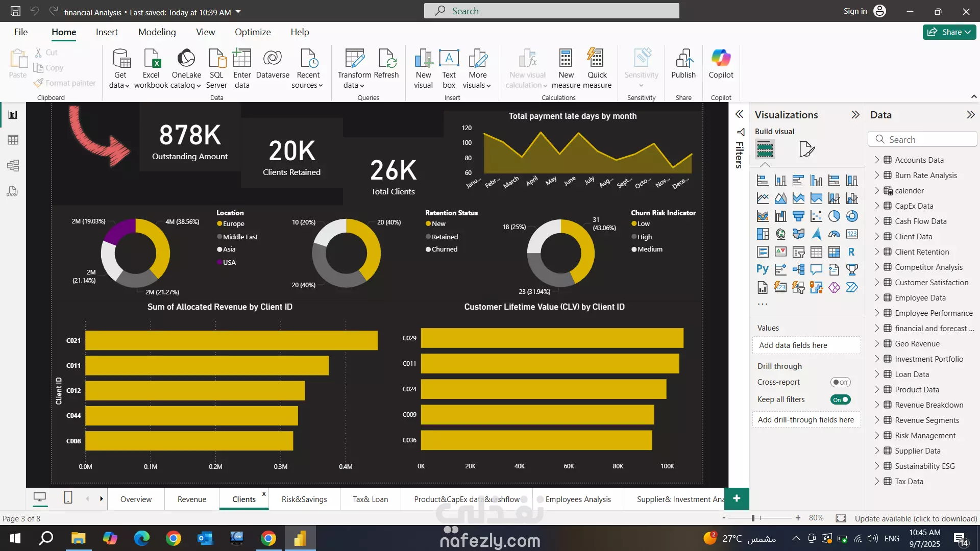Open the Publish button in ribbon
Image resolution: width=980 pixels, height=551 pixels.
[x=683, y=64]
